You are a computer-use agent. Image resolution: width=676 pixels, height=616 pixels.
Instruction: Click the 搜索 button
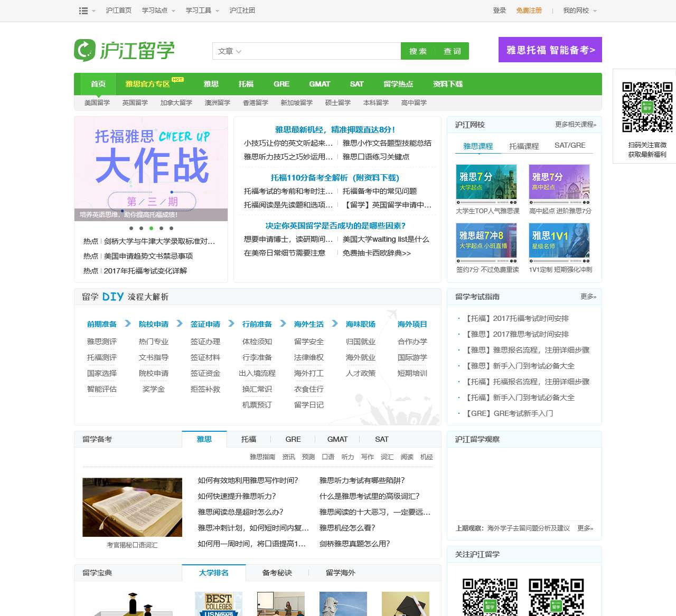point(418,51)
